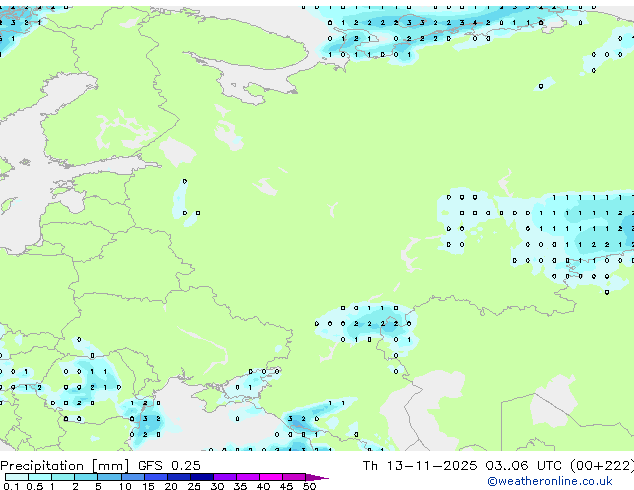
Task: Click the legend swatch between 1 and 2
Action: (63, 477)
